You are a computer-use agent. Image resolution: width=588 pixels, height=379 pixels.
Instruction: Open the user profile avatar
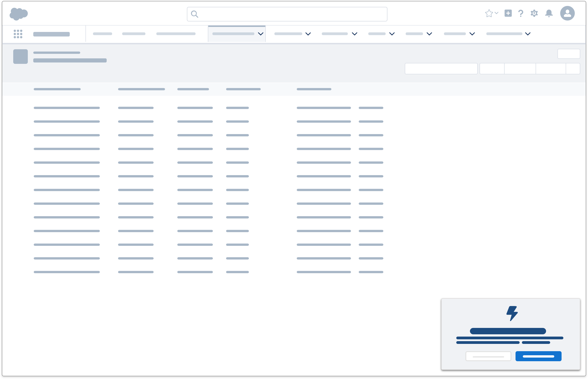point(567,13)
